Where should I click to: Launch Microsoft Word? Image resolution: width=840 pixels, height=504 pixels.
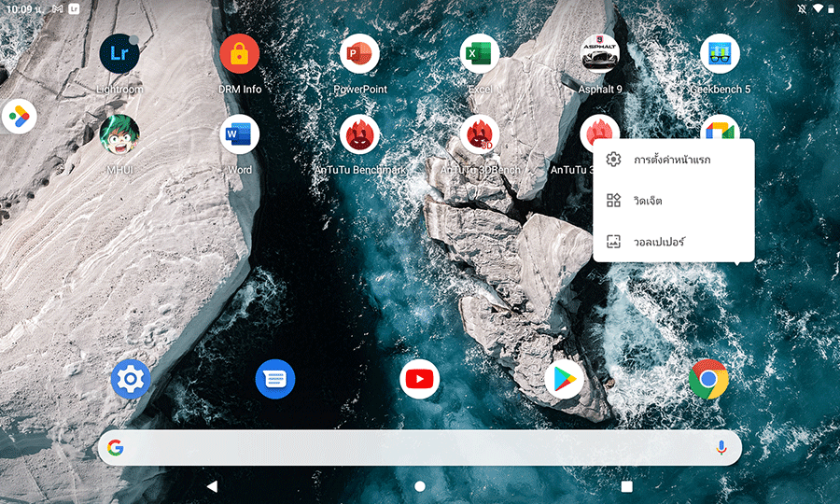(240, 134)
